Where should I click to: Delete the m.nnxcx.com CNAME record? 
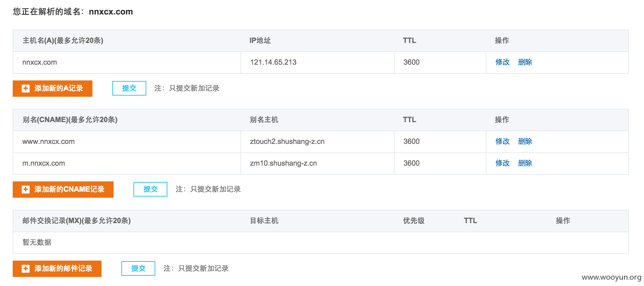(525, 163)
